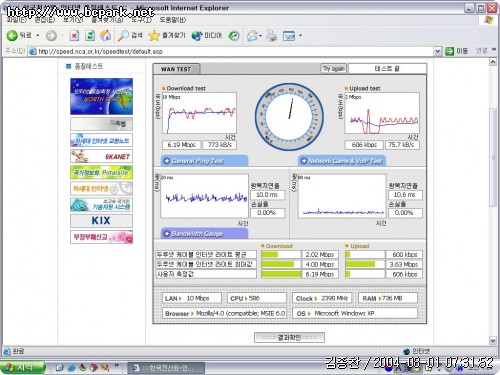Click the page icon in address bar
This screenshot has height=375, width=500.
click(32, 51)
